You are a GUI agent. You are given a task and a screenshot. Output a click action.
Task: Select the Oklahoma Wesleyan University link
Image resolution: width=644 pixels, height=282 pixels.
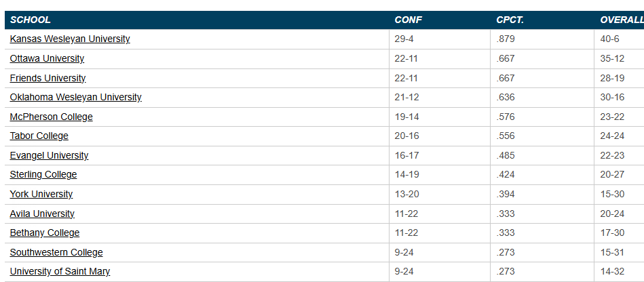(x=75, y=98)
